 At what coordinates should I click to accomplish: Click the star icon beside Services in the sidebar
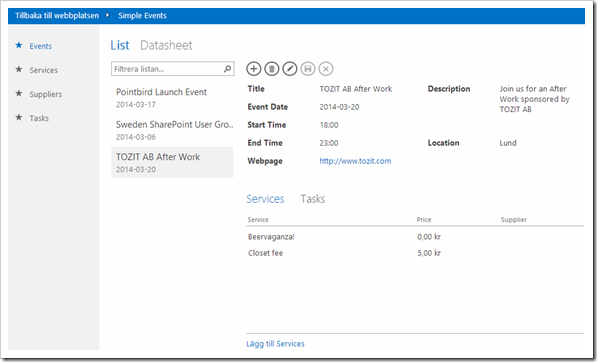[19, 69]
